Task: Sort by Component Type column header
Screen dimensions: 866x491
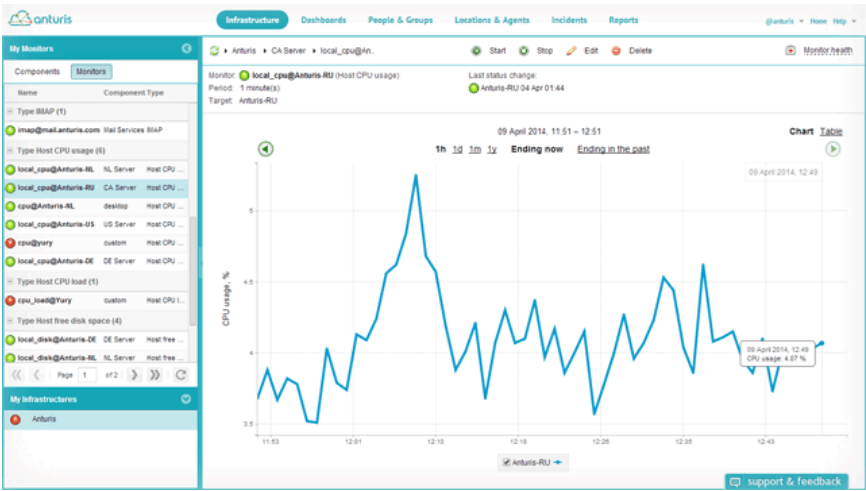Action: [134, 93]
